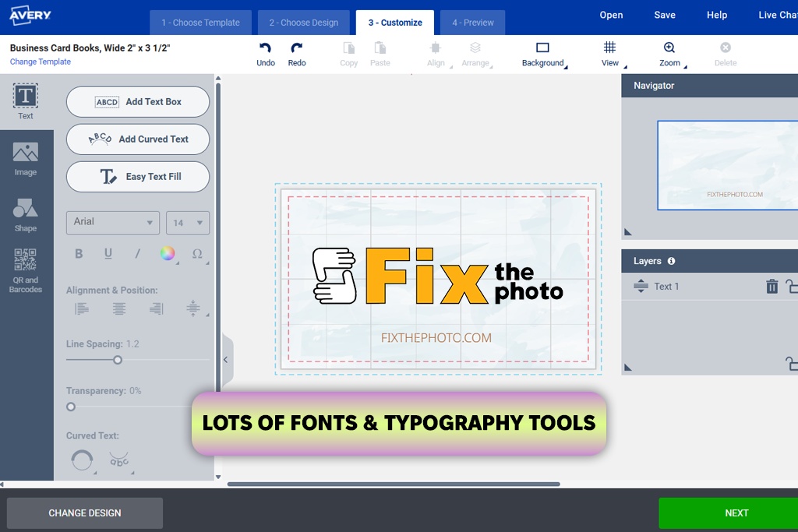Select the Text 1 layer row
The image size is (798, 532).
click(709, 287)
